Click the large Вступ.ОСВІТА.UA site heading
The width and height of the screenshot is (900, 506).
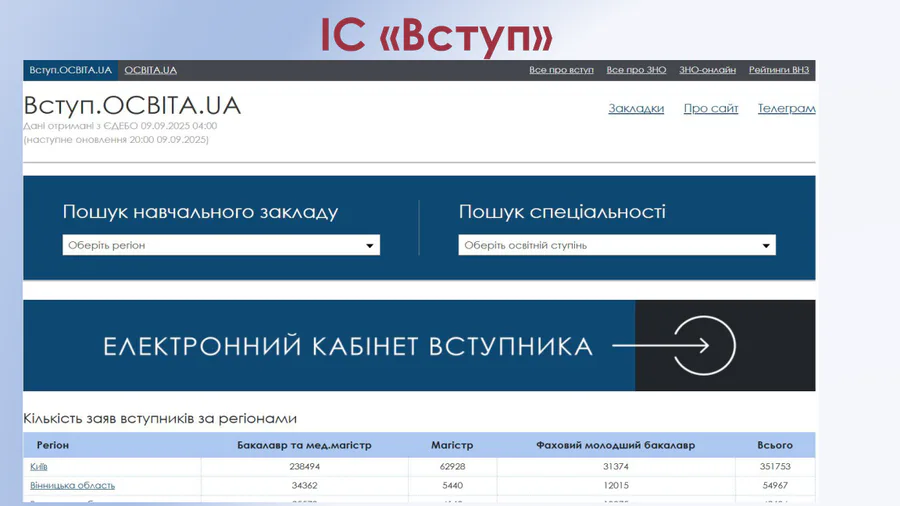coord(132,106)
